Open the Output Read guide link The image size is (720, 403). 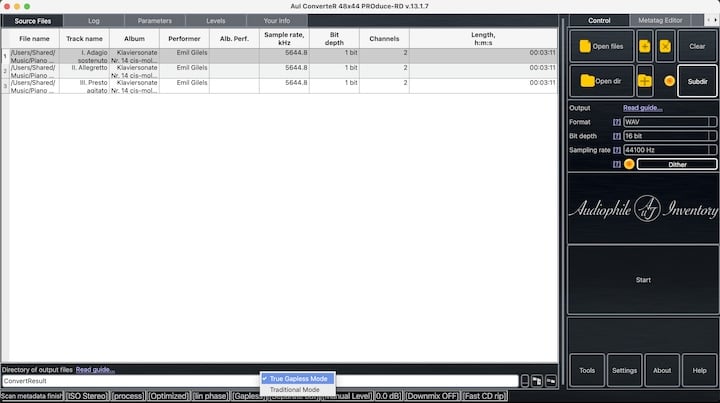point(642,108)
